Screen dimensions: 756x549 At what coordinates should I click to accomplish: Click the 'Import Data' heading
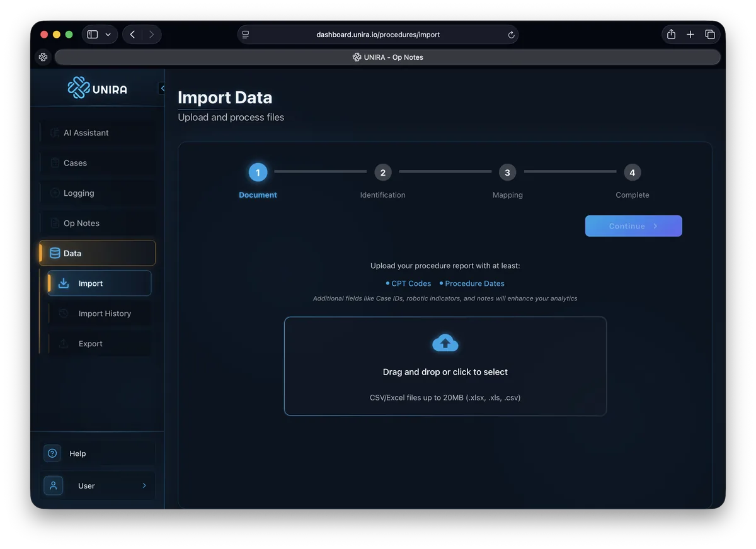coord(225,98)
